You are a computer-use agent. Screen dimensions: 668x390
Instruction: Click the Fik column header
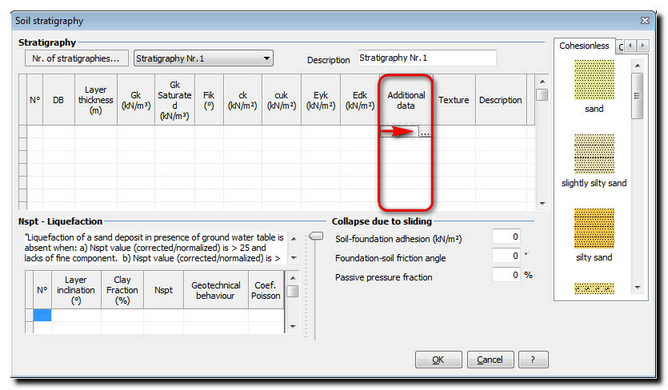(209, 100)
